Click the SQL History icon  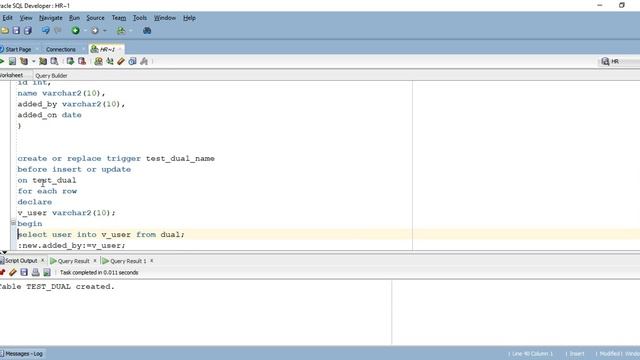click(132, 61)
